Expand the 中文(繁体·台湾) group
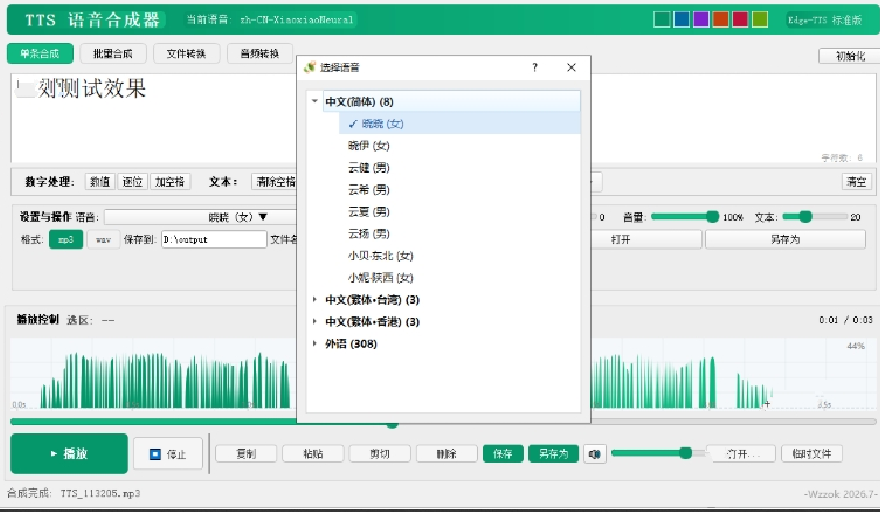 315,300
